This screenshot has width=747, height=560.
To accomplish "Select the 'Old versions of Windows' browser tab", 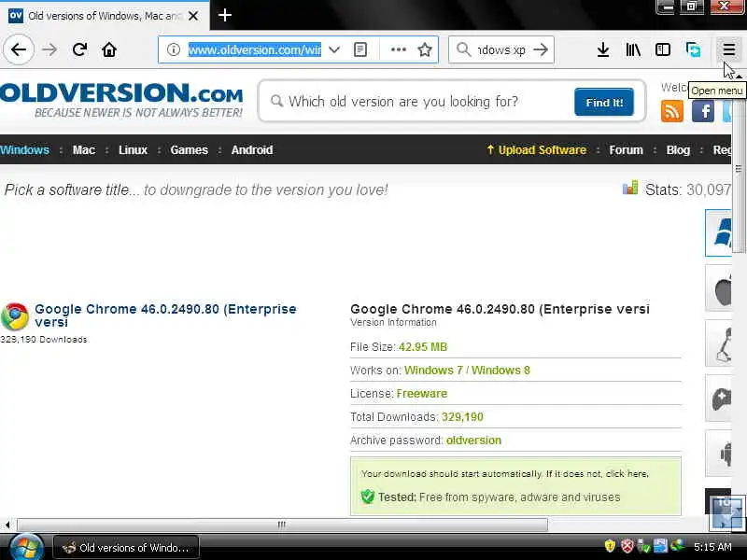I will point(105,16).
